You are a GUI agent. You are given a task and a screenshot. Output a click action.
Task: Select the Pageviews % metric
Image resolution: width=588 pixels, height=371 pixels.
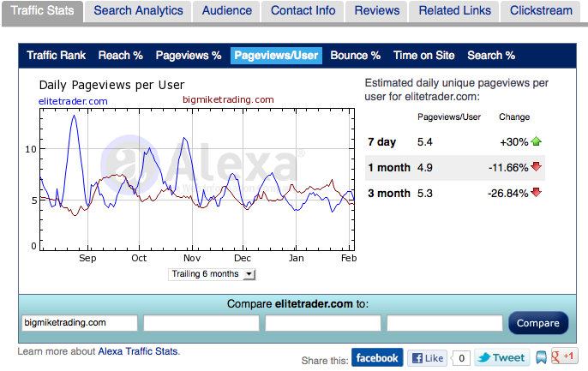point(189,56)
